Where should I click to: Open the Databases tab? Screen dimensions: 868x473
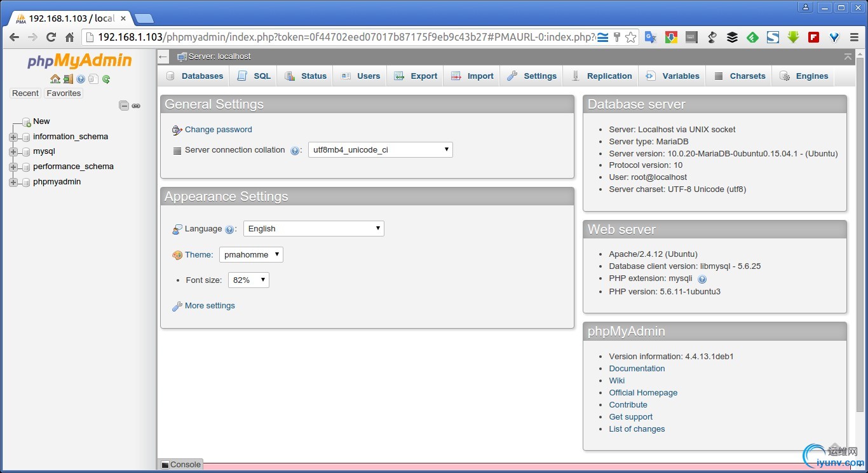194,76
